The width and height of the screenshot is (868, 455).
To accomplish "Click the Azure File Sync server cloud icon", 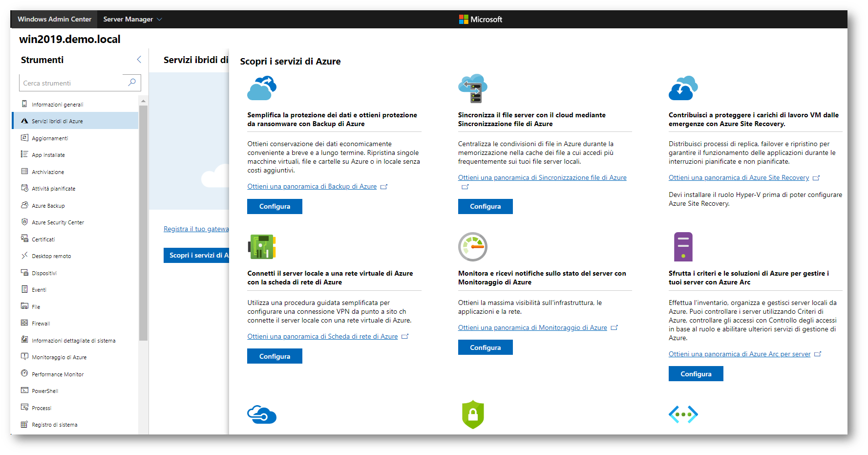I will point(472,88).
